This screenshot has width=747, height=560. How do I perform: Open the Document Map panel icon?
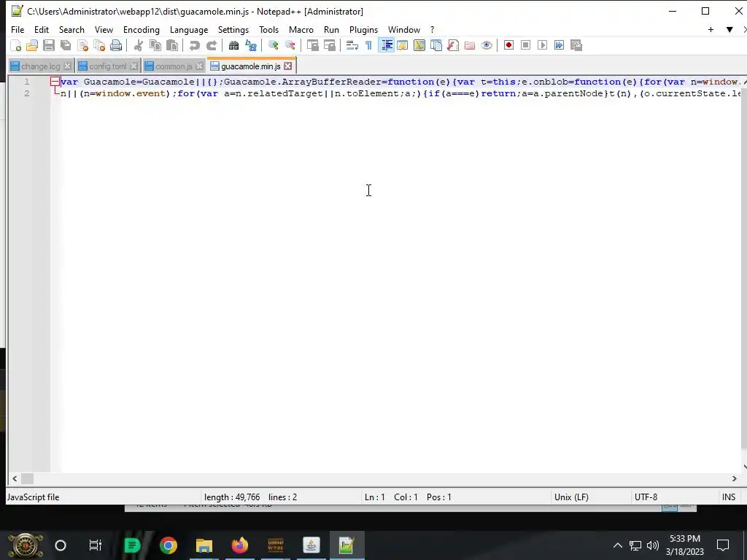pyautogui.click(x=419, y=45)
